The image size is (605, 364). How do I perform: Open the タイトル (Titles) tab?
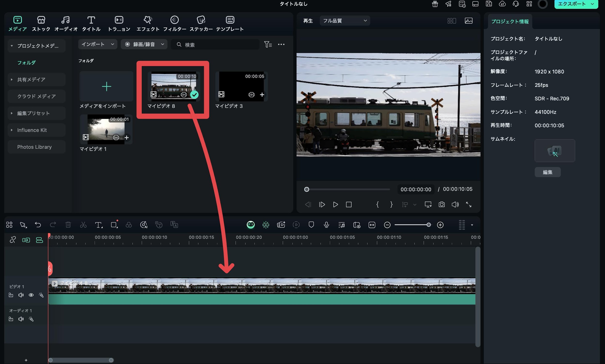tap(91, 23)
